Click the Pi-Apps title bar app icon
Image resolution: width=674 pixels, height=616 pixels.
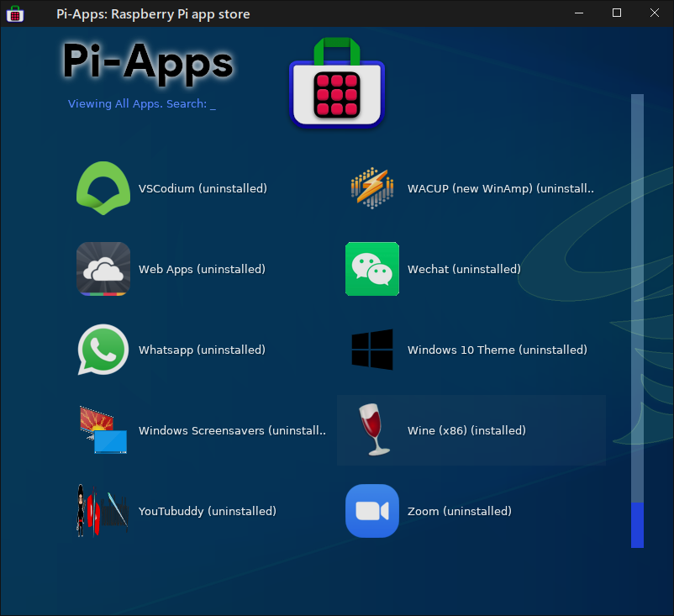(x=15, y=13)
